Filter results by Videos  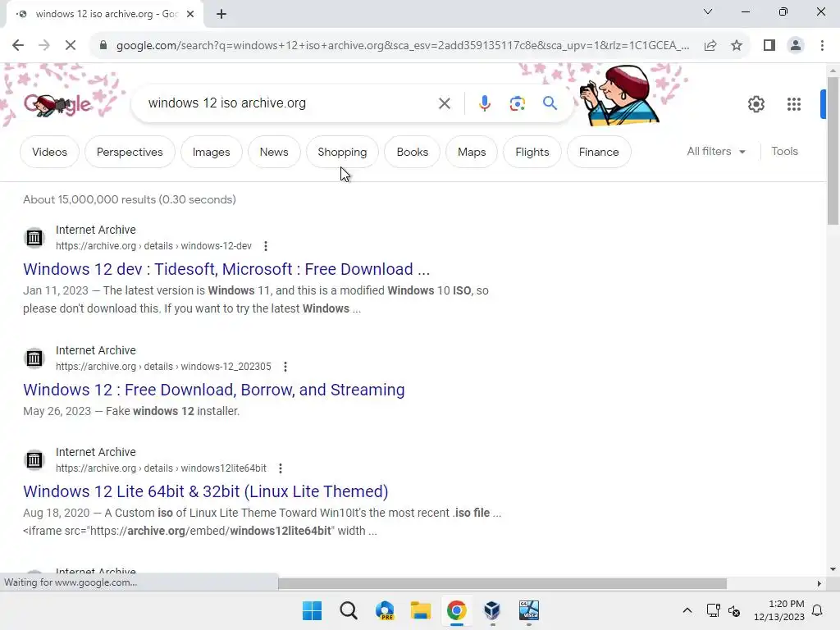[x=49, y=152]
